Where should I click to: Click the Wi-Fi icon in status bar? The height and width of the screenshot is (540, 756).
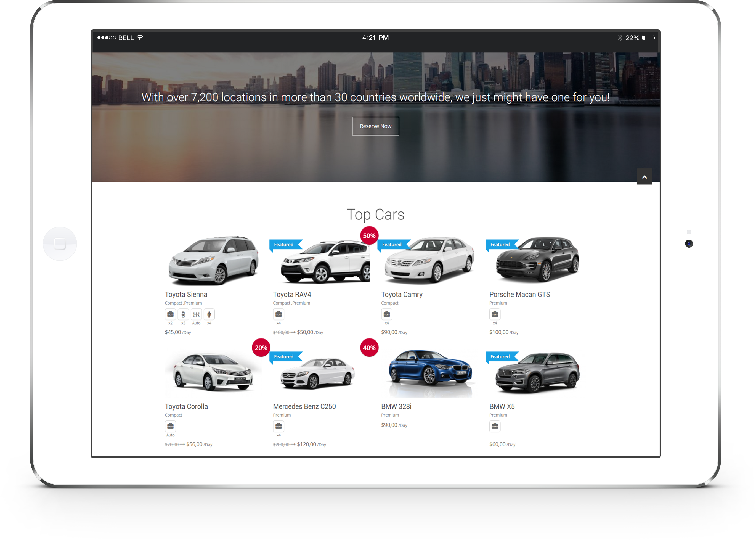click(x=140, y=38)
